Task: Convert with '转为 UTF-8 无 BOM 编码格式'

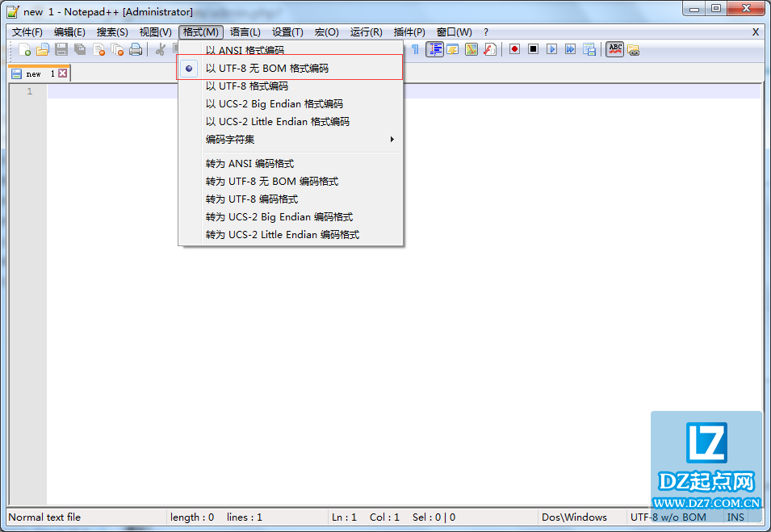Action: 291,181
